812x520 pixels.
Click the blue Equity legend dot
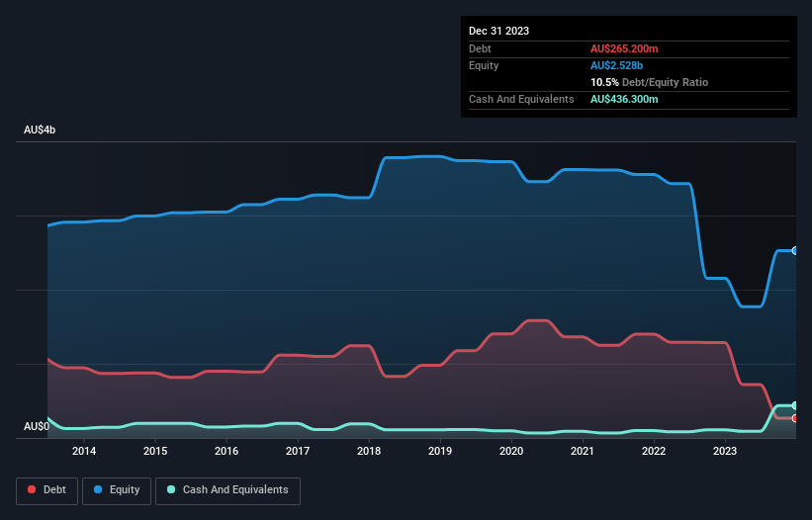coord(98,489)
